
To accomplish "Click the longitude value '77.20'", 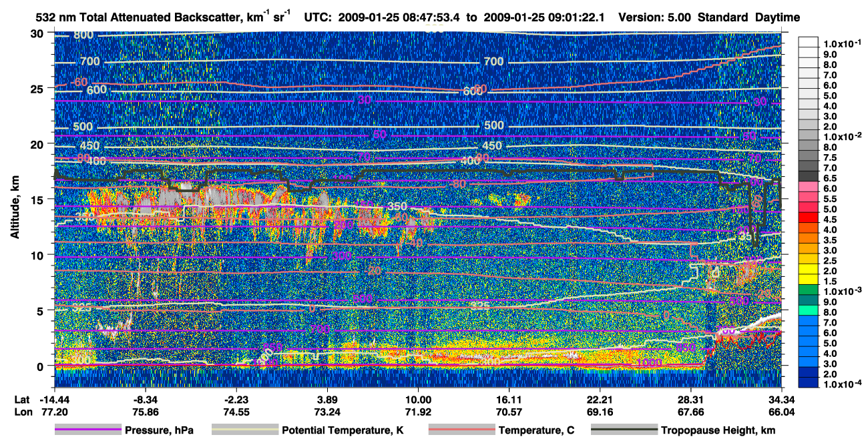I will point(53,412).
